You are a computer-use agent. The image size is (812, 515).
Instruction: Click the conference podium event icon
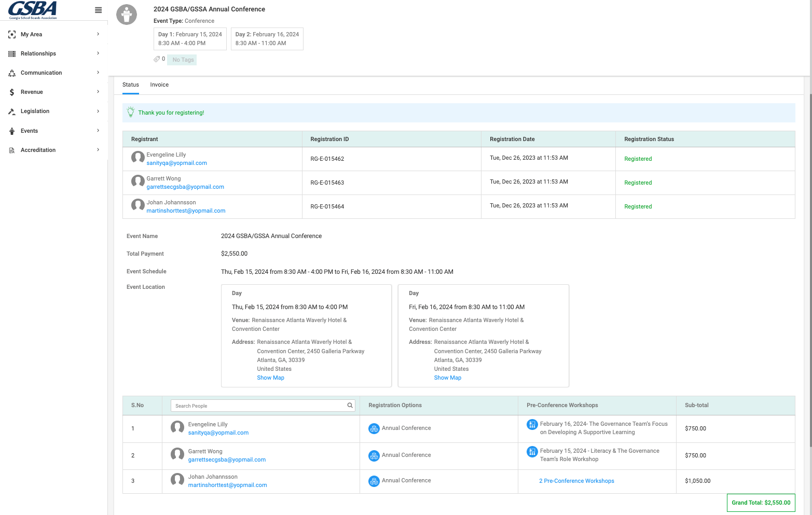(127, 15)
